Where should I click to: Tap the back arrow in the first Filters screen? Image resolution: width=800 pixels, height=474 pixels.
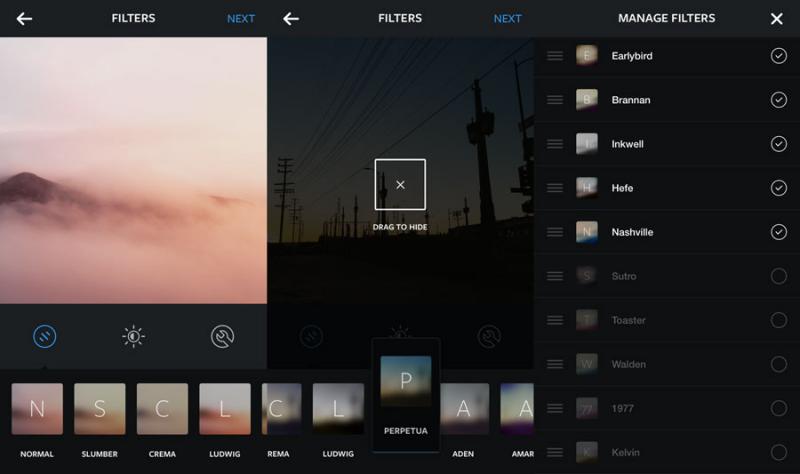24,19
